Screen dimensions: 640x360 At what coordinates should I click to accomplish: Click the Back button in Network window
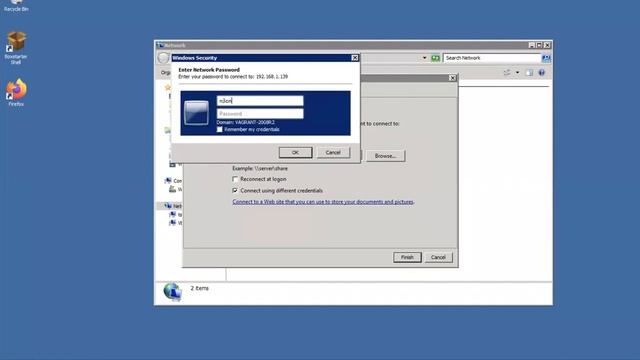point(163,58)
